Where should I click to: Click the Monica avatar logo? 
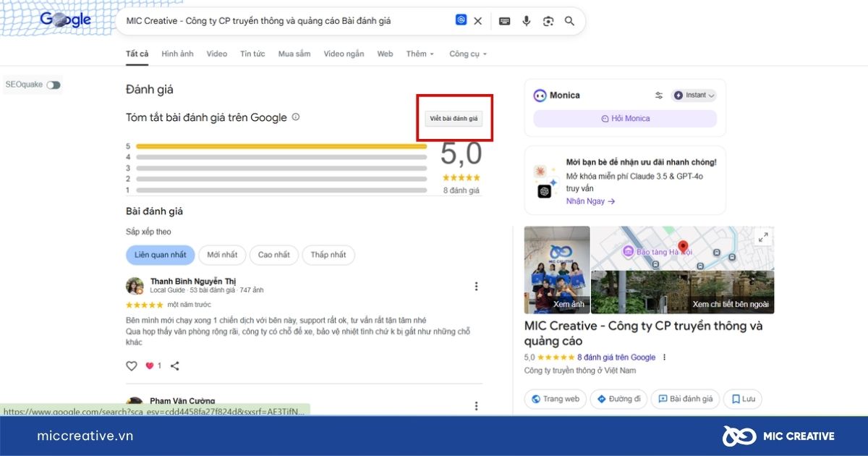click(540, 96)
